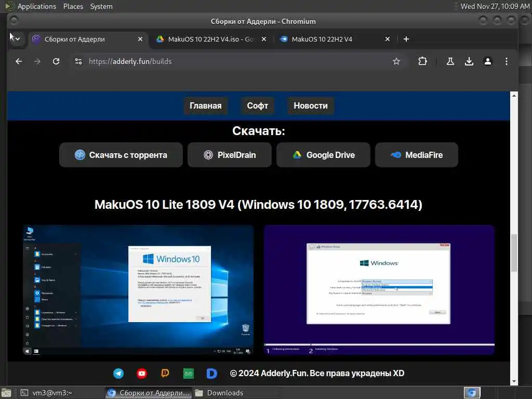Expand the tab search dropdown

point(17,39)
